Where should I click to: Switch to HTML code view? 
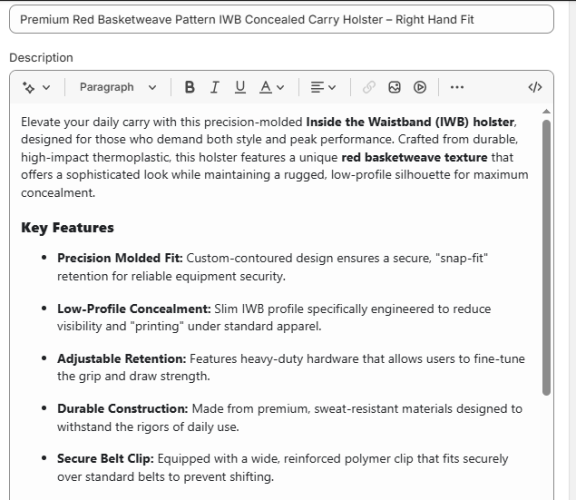[x=535, y=87]
